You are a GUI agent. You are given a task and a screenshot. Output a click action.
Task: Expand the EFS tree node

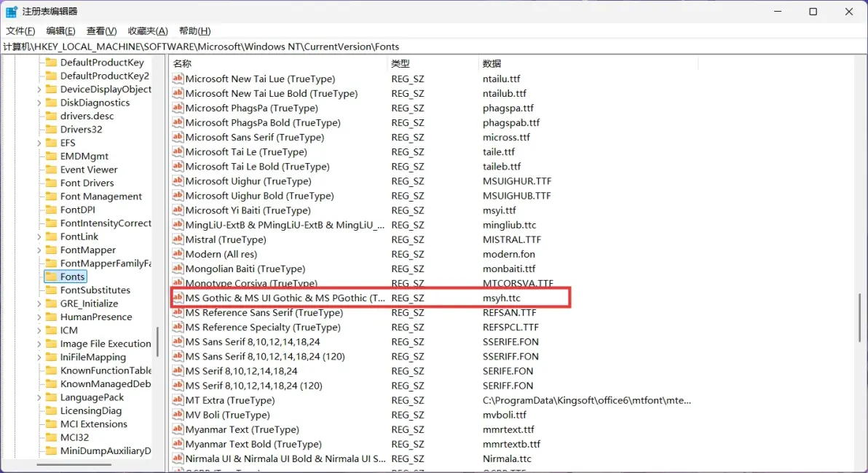(x=39, y=143)
